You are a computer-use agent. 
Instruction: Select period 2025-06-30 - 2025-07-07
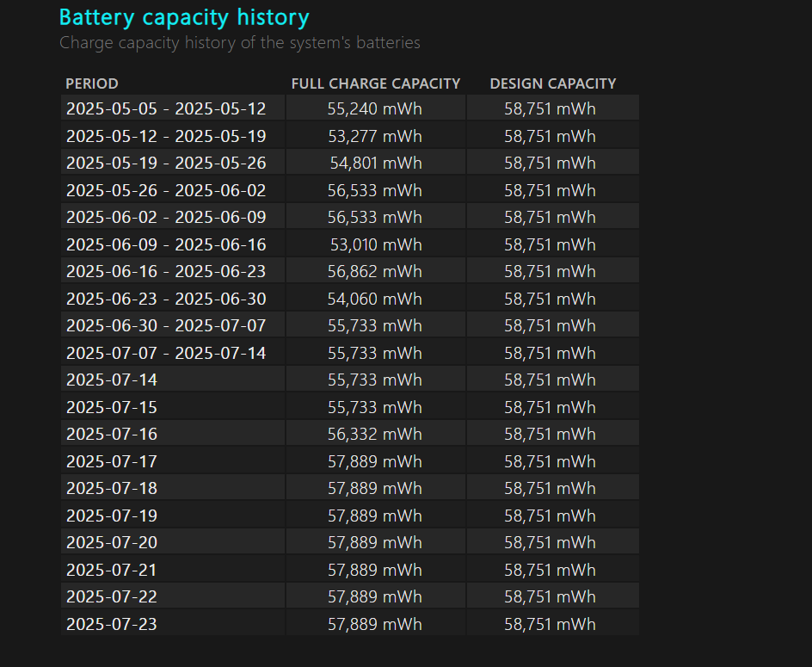(166, 326)
